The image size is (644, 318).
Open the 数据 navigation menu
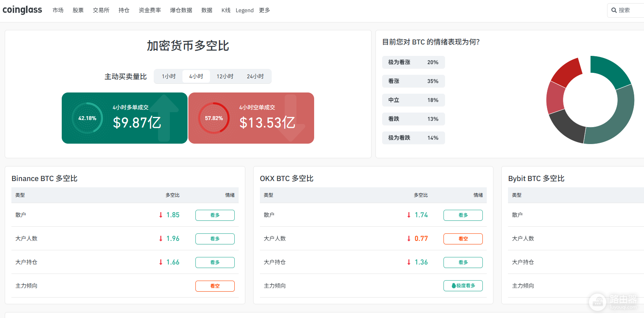[x=207, y=10]
